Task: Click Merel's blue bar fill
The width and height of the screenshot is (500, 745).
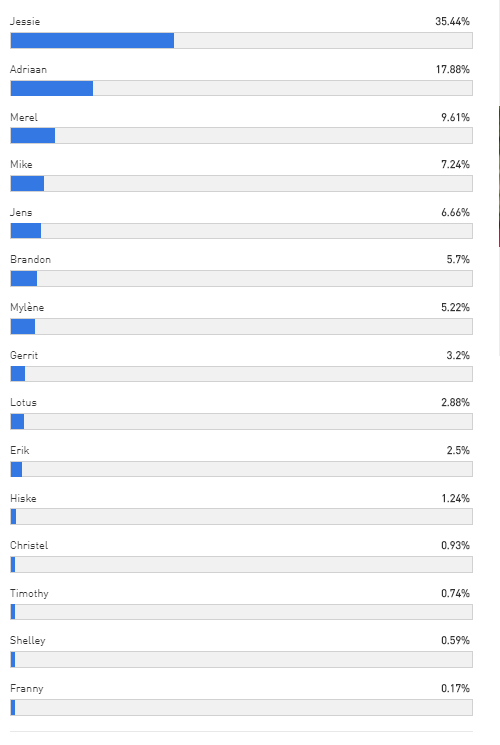Action: pyautogui.click(x=33, y=136)
